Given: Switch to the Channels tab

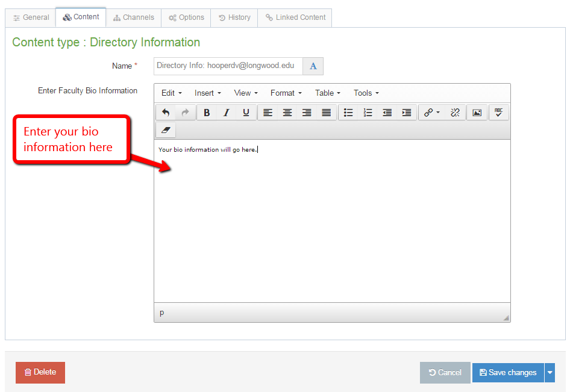Looking at the screenshot, I should tap(134, 18).
